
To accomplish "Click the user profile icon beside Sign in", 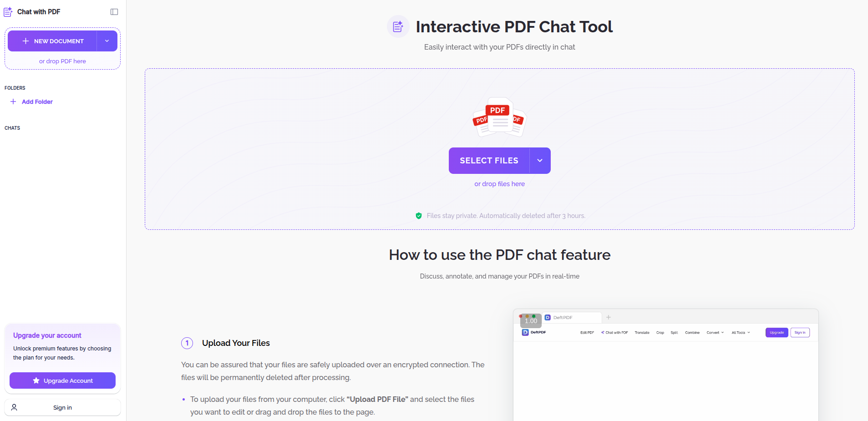I will pyautogui.click(x=14, y=407).
